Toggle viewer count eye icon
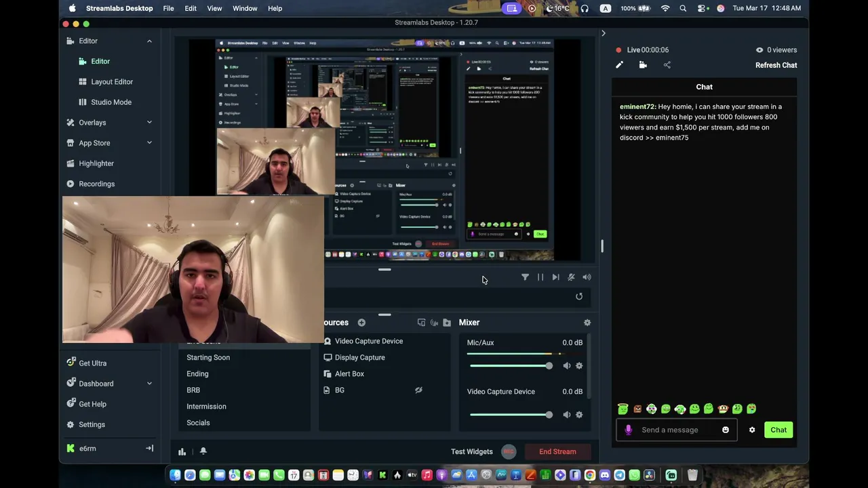 [x=759, y=50]
